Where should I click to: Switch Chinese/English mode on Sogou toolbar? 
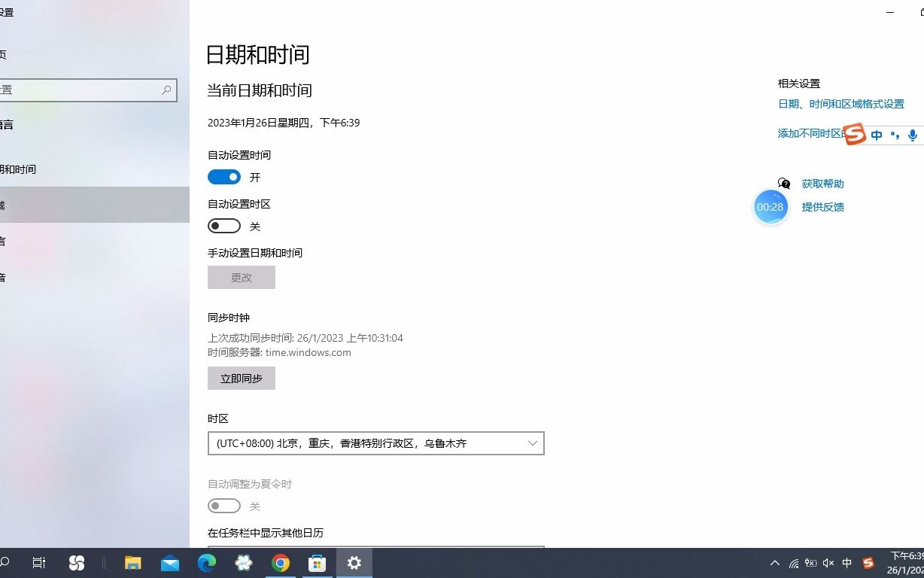tap(876, 134)
